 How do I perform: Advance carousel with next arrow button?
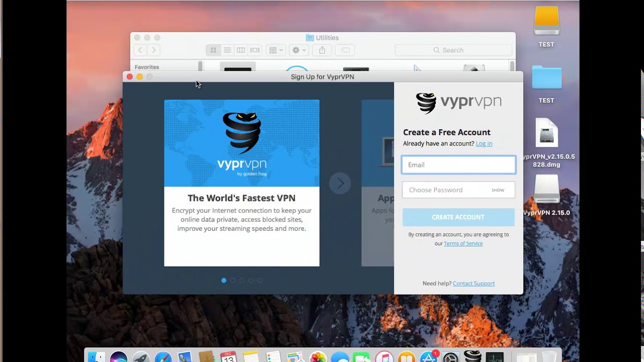[x=340, y=184]
